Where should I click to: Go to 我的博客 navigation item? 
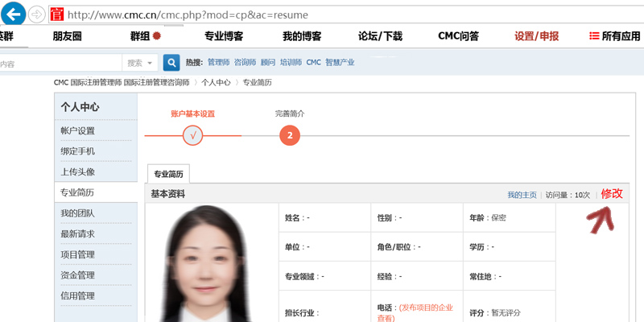302,36
